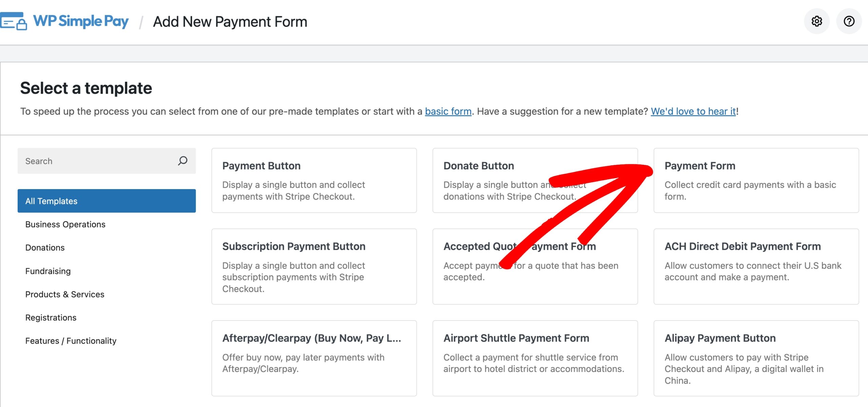Filter by Business Operations category
The width and height of the screenshot is (868, 407).
click(x=65, y=224)
